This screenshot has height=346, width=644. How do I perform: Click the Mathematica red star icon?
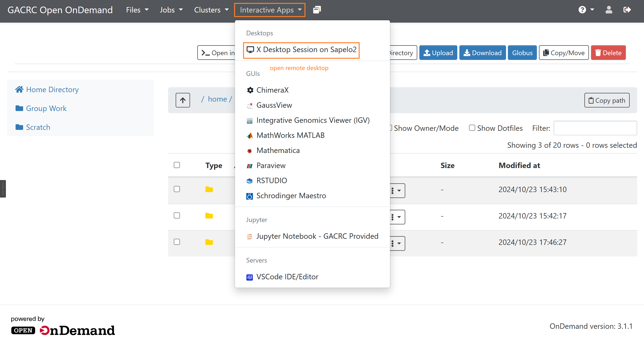[x=250, y=151]
